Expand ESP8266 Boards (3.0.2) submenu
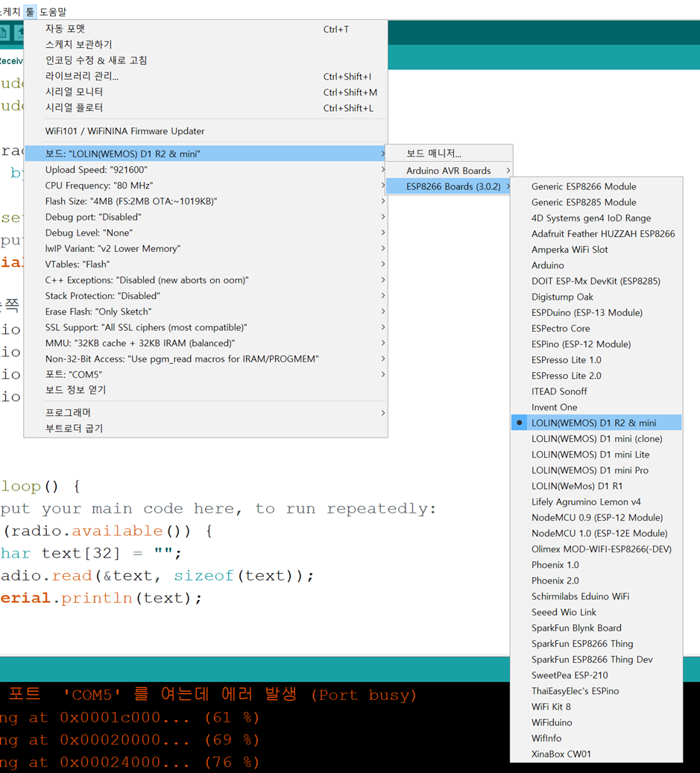700x773 pixels. 449,186
